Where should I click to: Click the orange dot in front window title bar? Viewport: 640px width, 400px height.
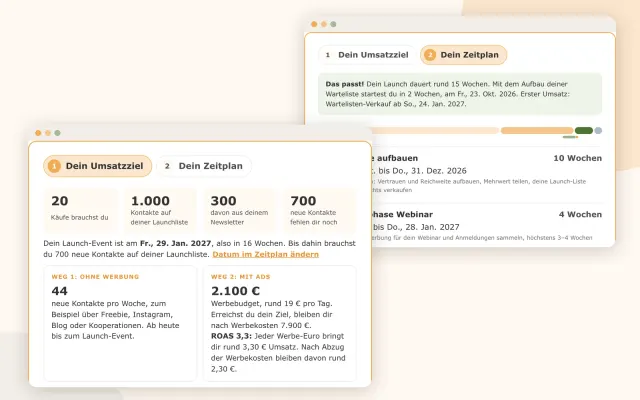(38, 133)
